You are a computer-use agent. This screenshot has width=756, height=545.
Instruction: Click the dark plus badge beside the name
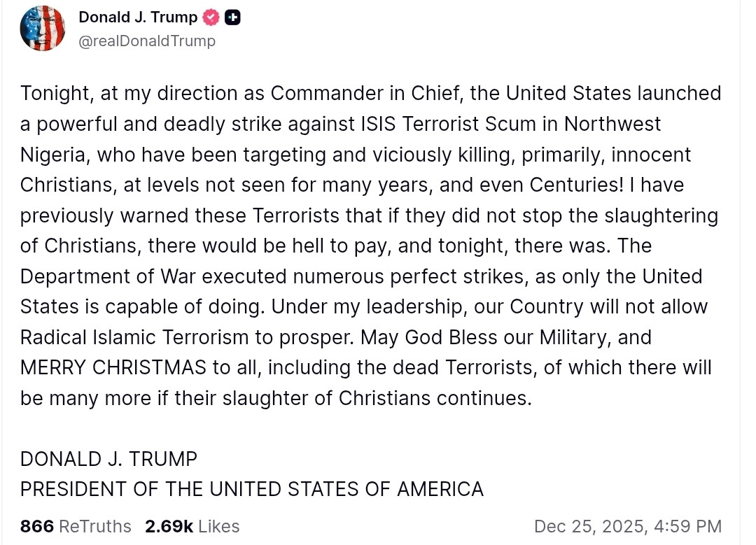(x=232, y=17)
